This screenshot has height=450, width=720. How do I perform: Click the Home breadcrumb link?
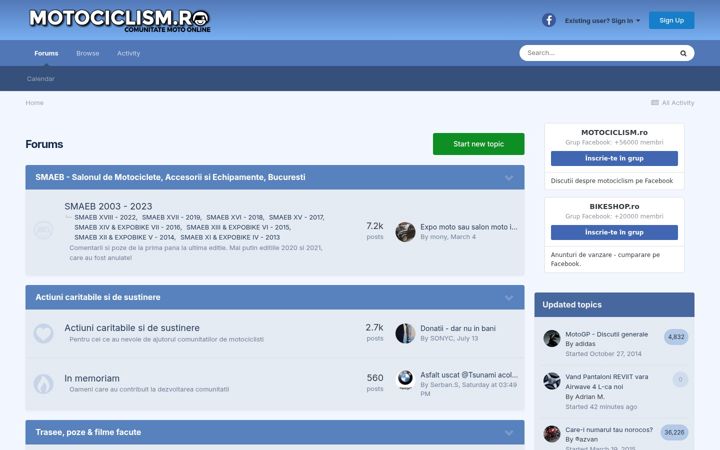(34, 103)
